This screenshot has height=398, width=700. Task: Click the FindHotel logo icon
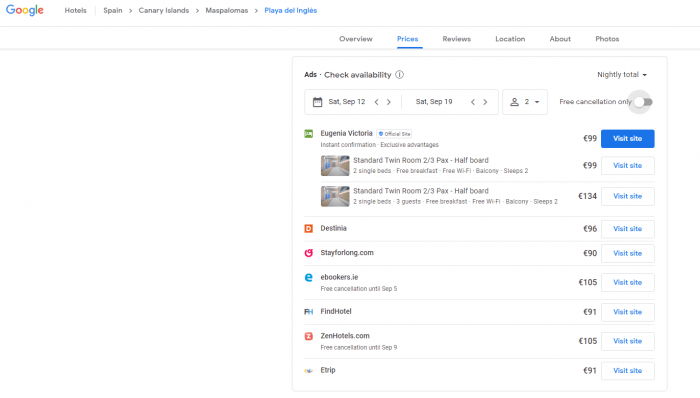[x=308, y=312]
